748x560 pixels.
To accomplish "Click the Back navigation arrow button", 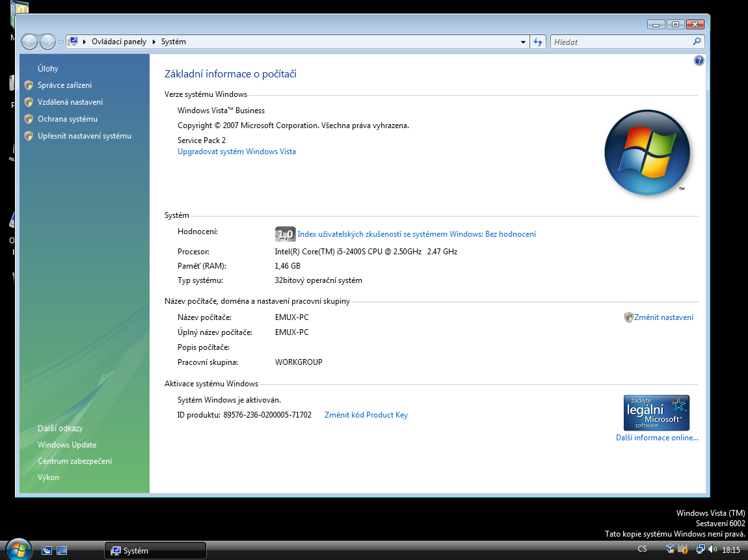I will [29, 42].
